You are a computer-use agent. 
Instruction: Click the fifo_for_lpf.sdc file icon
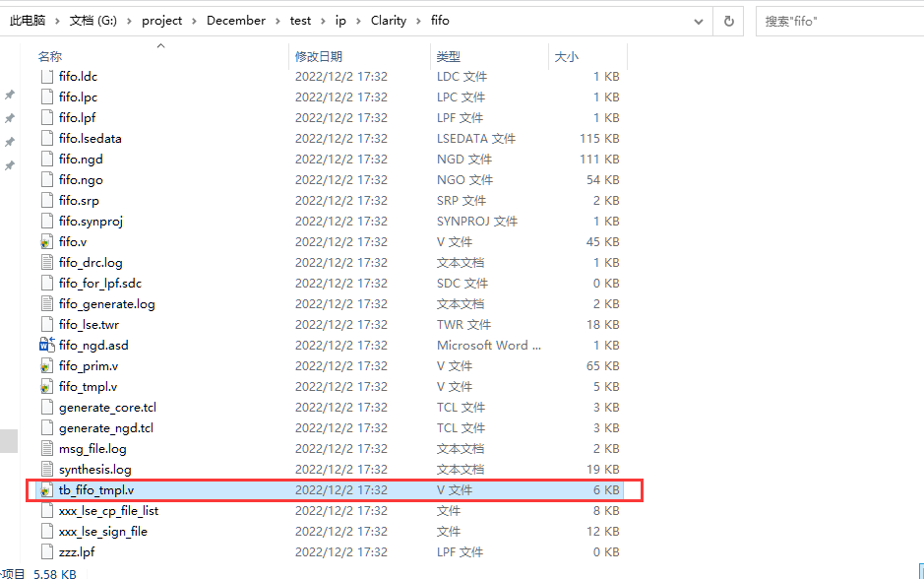coord(47,283)
